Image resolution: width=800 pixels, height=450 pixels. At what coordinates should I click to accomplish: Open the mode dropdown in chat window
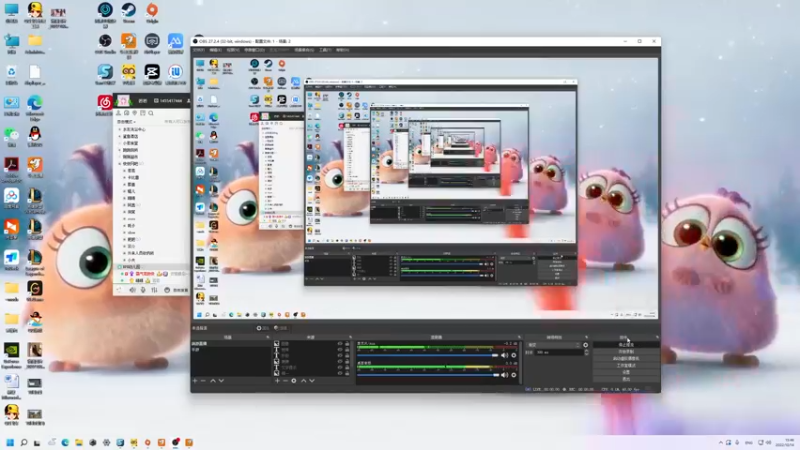click(128, 122)
